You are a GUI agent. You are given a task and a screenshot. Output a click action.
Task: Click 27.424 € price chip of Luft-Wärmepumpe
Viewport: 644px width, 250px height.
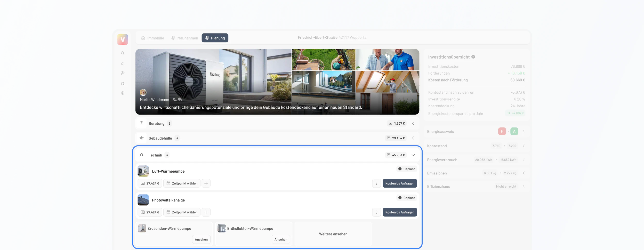click(150, 183)
